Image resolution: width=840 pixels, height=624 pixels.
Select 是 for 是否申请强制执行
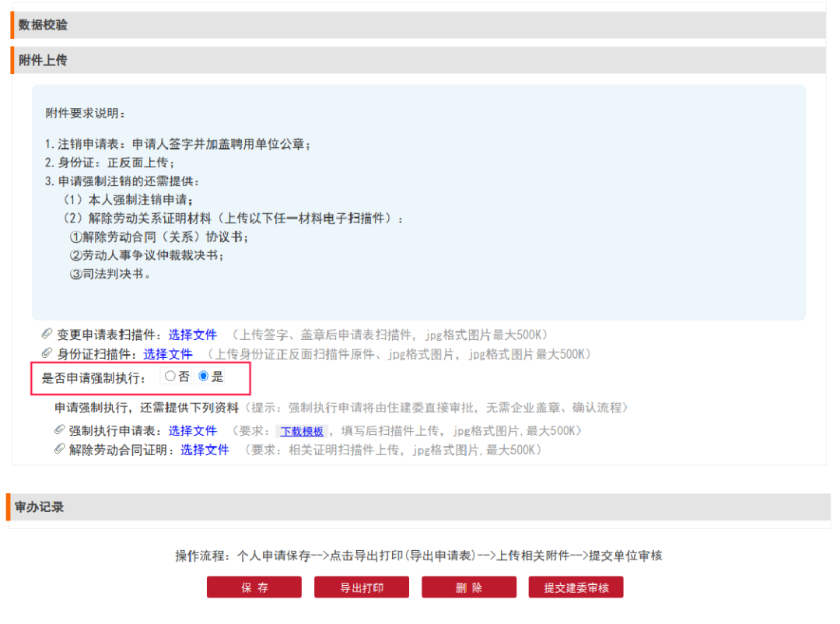203,377
